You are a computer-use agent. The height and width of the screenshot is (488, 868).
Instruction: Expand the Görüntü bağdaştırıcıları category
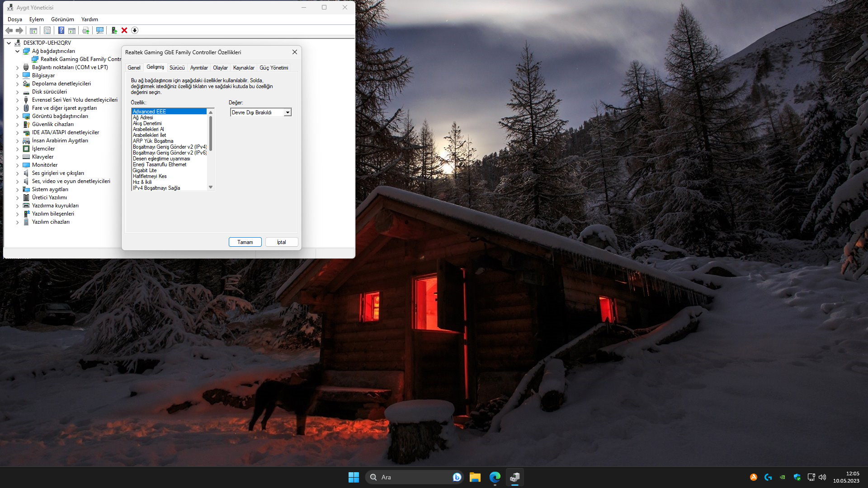18,116
